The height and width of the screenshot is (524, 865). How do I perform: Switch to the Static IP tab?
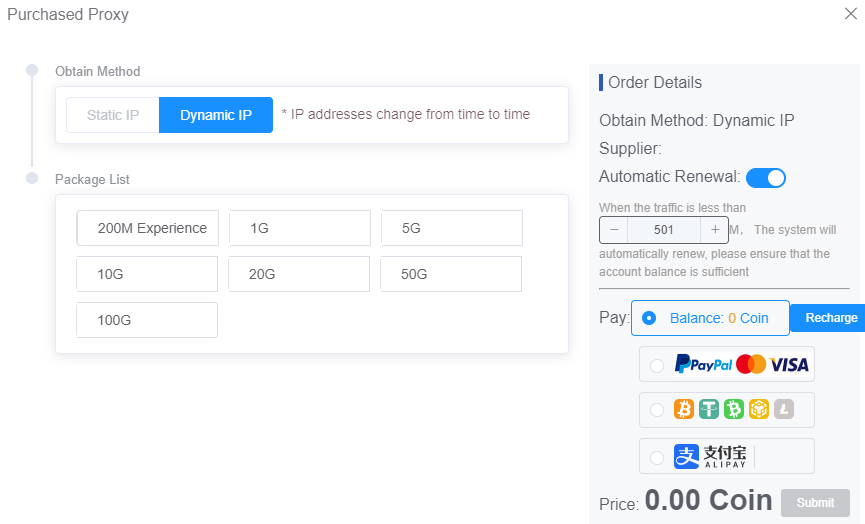(x=113, y=115)
